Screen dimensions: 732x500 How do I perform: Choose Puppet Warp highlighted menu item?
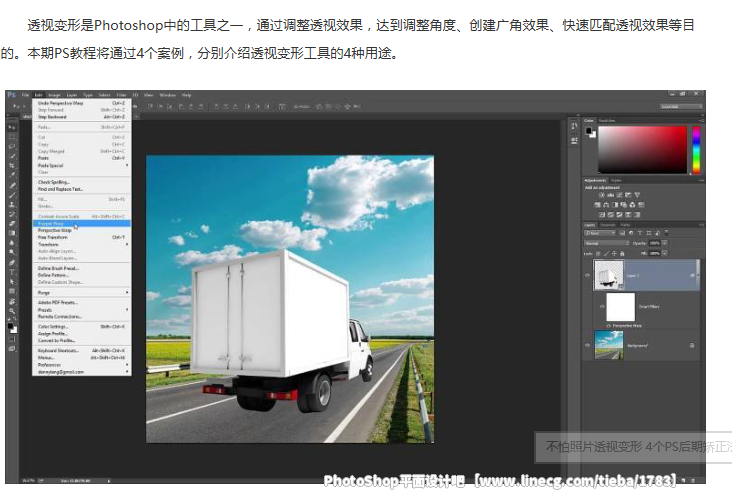(x=82, y=224)
